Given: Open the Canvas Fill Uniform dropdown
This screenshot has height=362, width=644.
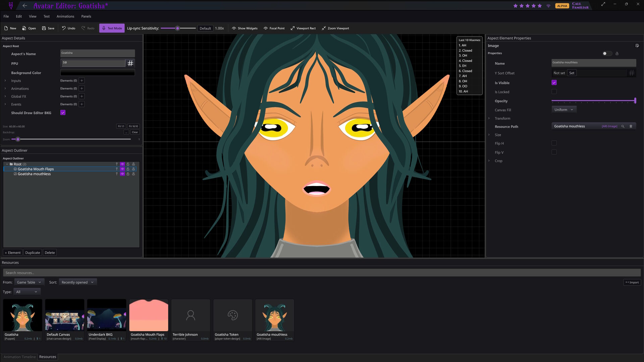Looking at the screenshot, I should point(564,110).
